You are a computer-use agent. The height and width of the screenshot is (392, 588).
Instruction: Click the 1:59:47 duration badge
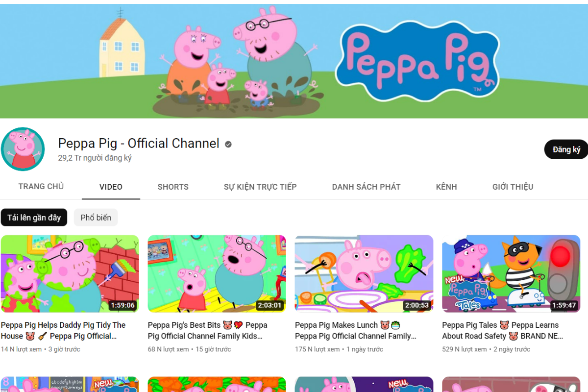[563, 305]
